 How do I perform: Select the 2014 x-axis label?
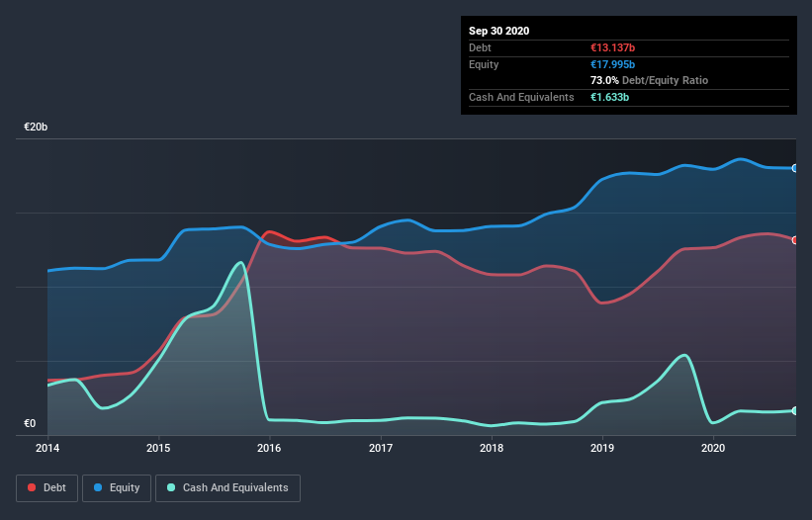(47, 448)
